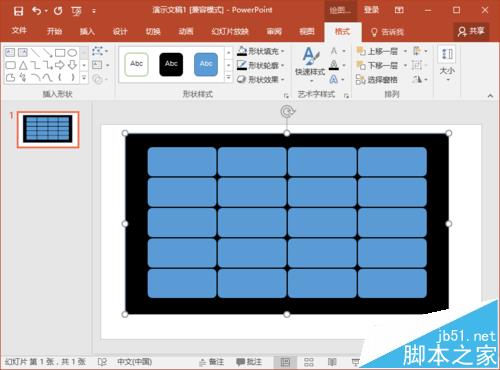Choose the Right Arrow block shape

coord(60,65)
